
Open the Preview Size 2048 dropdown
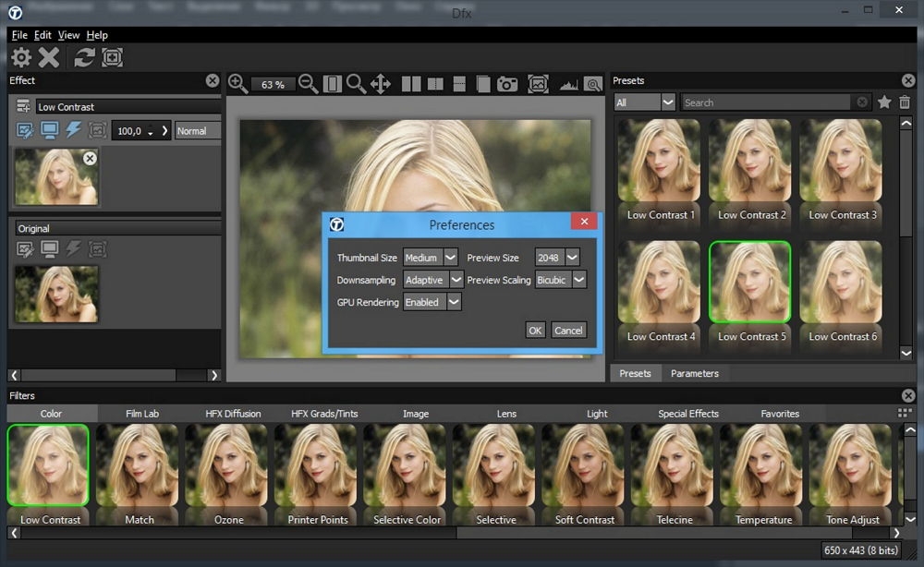tap(557, 258)
